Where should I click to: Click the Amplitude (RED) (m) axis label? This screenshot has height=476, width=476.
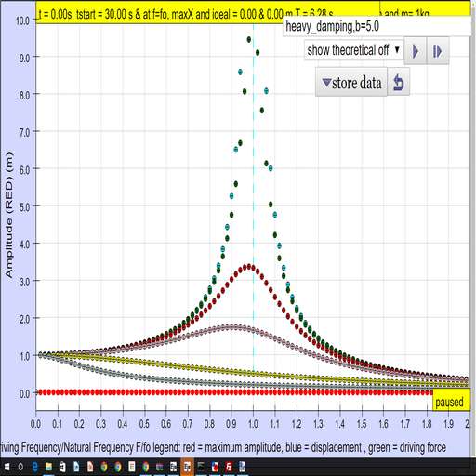(9, 215)
